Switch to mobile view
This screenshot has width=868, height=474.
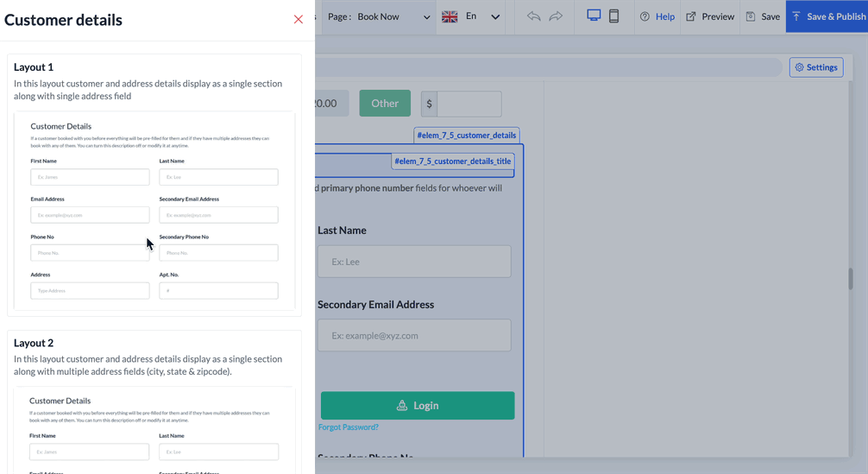(614, 16)
